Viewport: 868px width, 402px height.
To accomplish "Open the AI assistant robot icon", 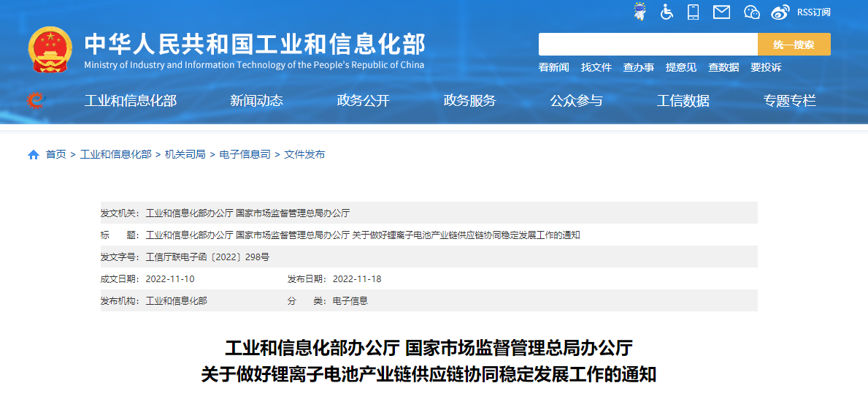I will click(640, 12).
